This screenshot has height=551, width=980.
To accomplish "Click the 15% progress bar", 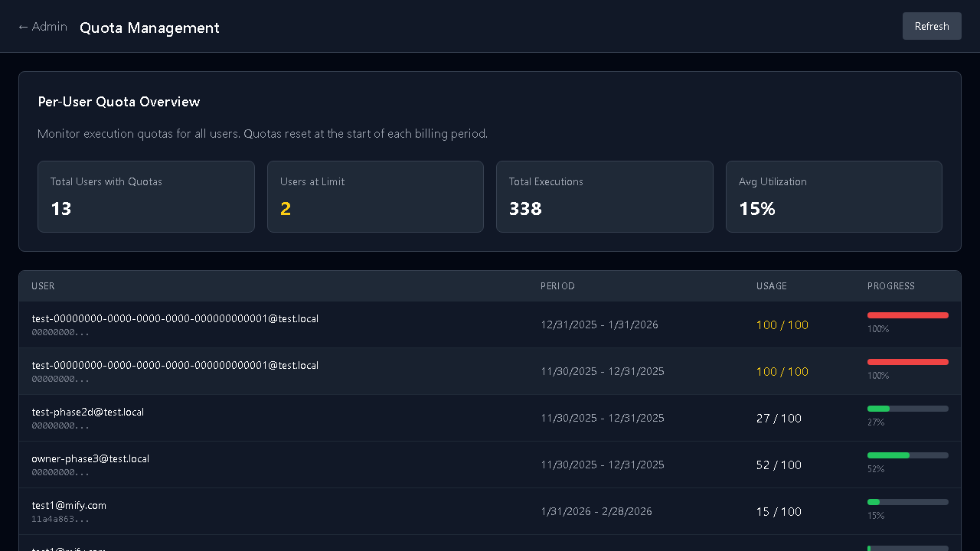I will 907,502.
